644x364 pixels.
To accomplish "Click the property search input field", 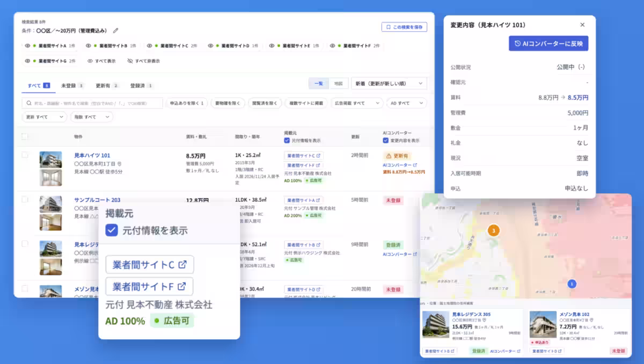I will [92, 103].
